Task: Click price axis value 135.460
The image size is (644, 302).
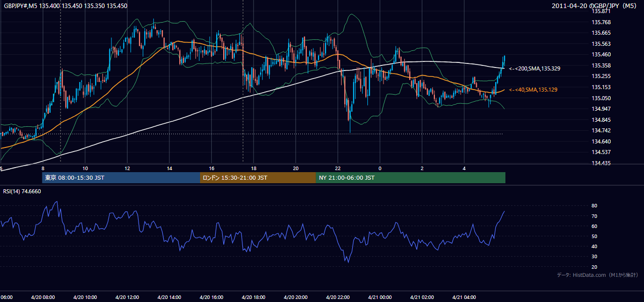Action: click(601, 54)
